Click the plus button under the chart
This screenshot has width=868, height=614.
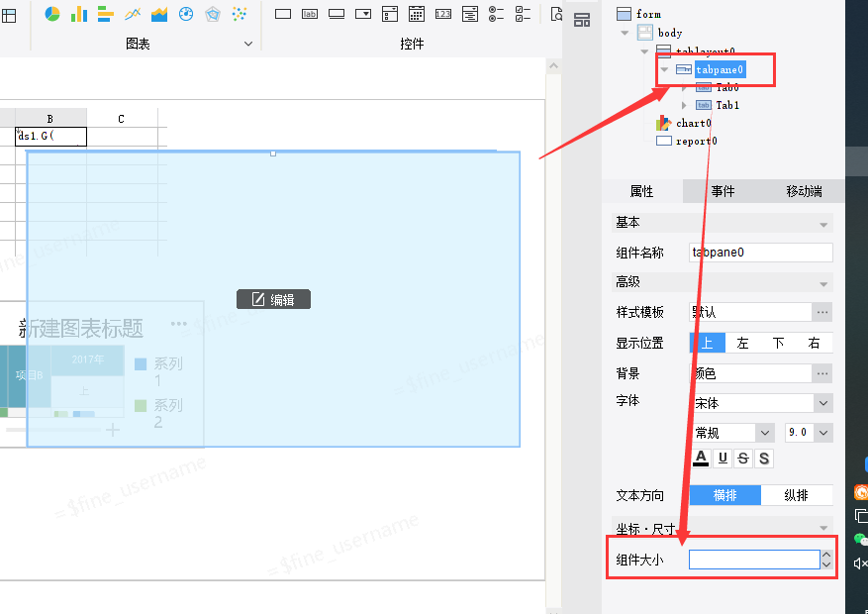[x=113, y=430]
